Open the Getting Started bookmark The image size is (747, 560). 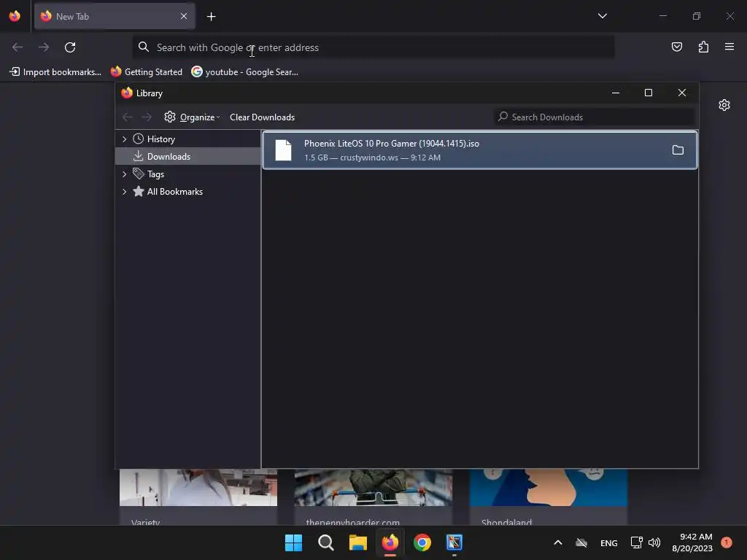pyautogui.click(x=147, y=72)
